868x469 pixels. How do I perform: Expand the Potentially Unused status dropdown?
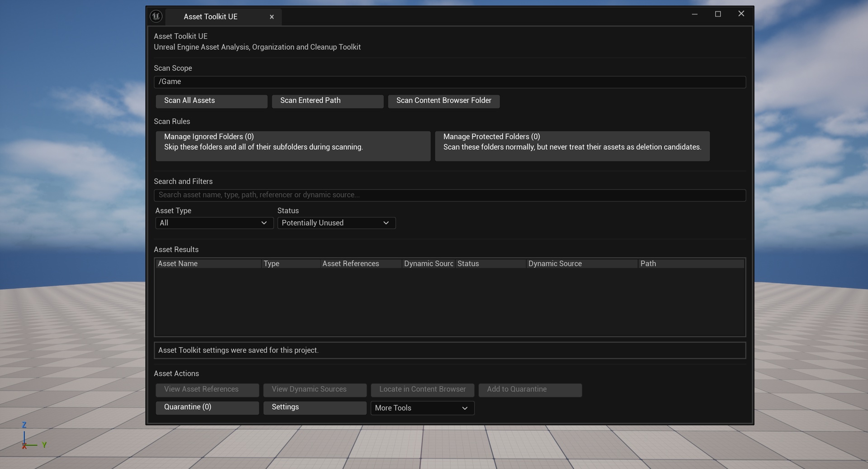pyautogui.click(x=337, y=223)
